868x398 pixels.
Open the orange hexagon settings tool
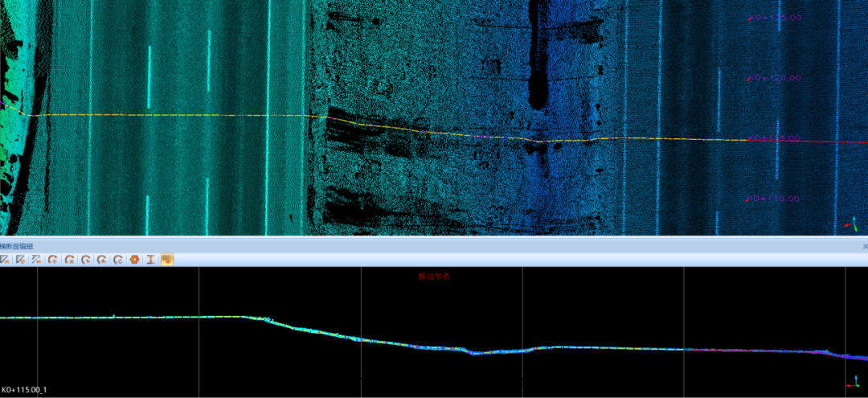click(x=134, y=260)
